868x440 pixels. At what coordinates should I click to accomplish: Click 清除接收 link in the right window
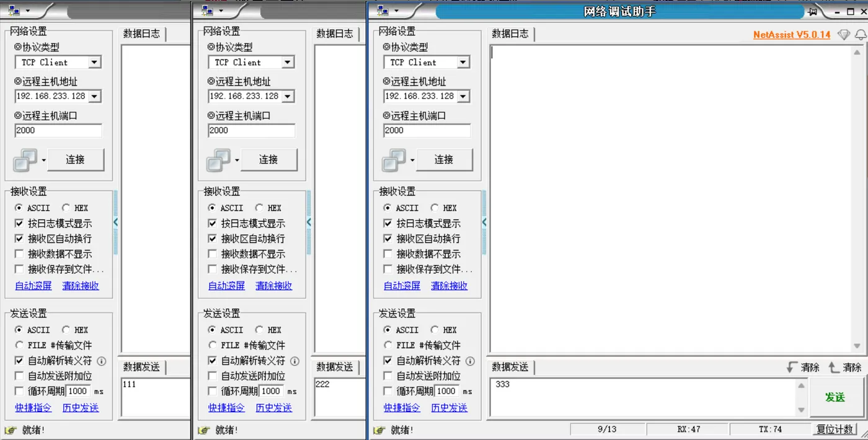coord(449,286)
